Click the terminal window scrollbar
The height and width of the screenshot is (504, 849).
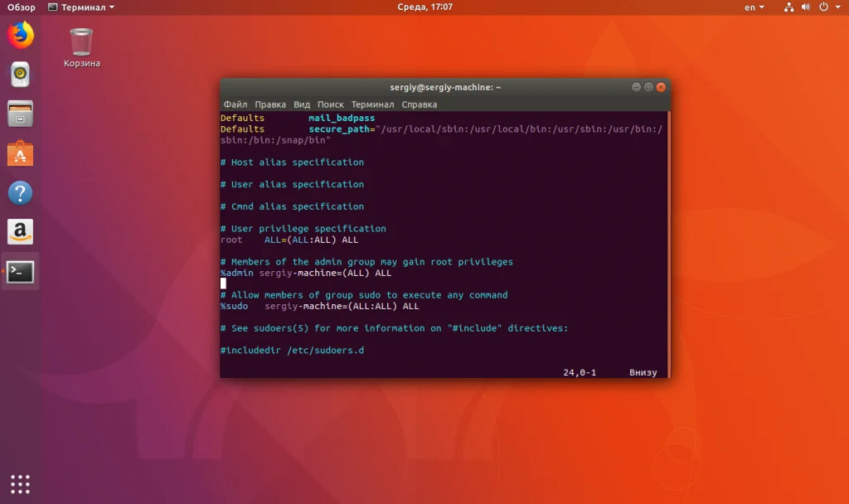[669, 245]
